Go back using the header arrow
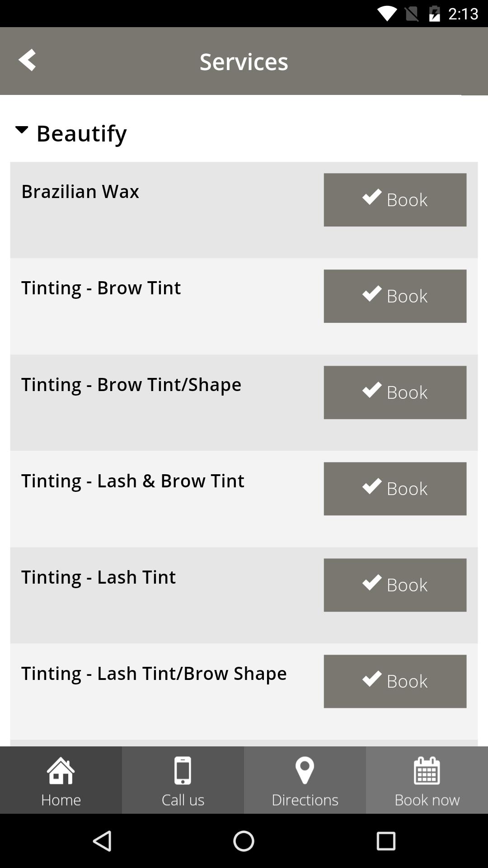This screenshot has width=488, height=868. tap(27, 60)
